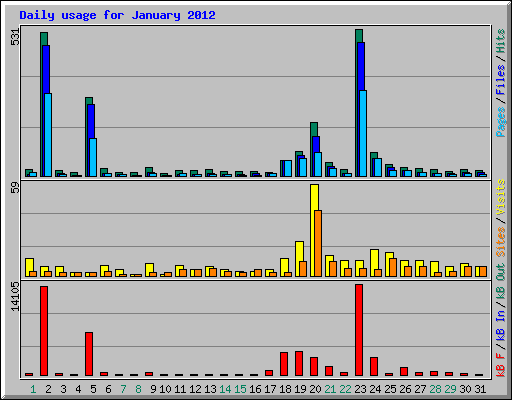Click the 'Pages' legend label
The width and height of the screenshot is (512, 400).
(501, 122)
